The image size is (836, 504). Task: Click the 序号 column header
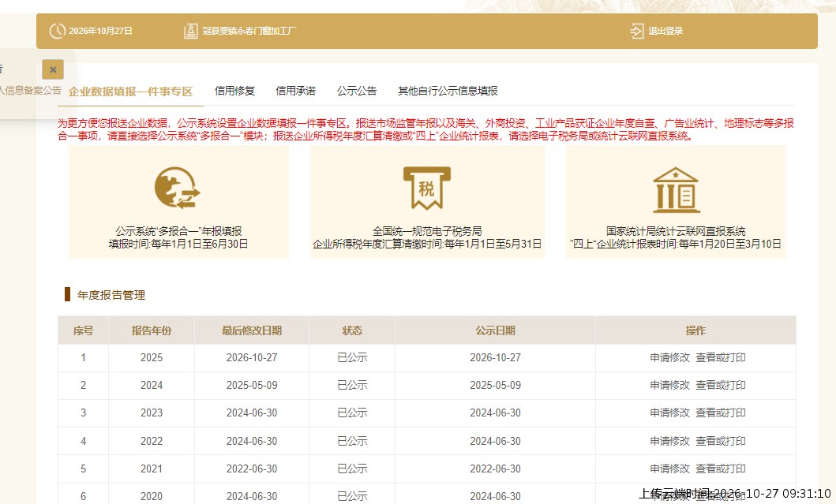coord(83,330)
